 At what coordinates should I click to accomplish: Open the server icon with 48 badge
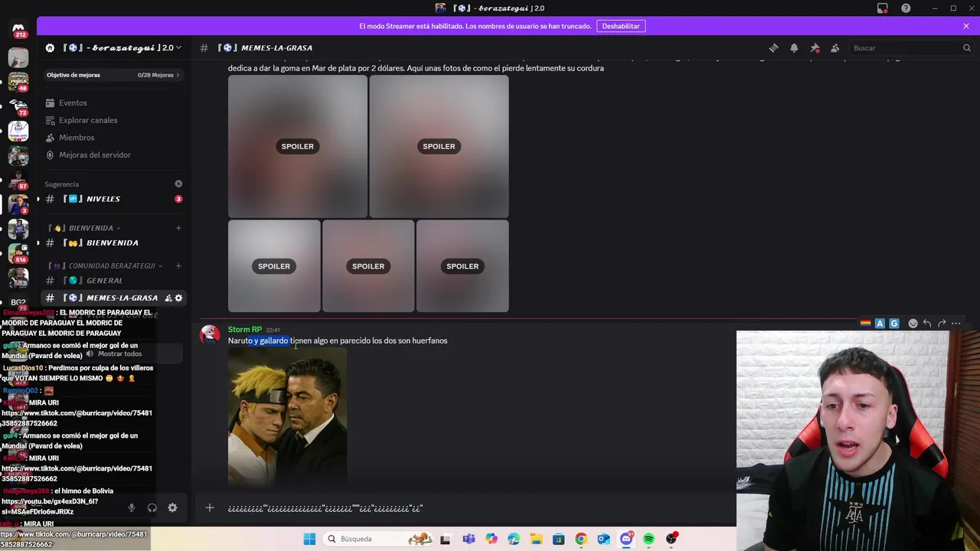[x=18, y=80]
